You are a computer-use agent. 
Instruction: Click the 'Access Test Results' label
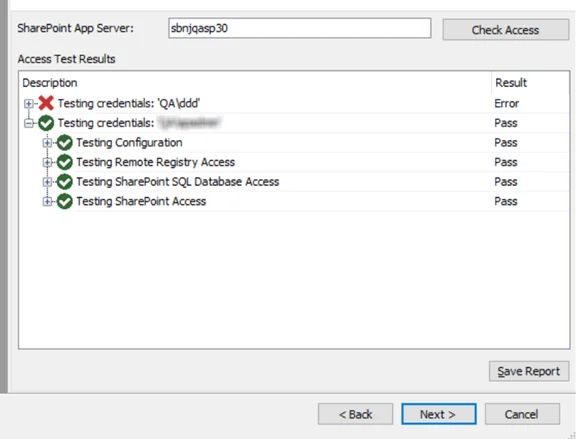point(66,59)
